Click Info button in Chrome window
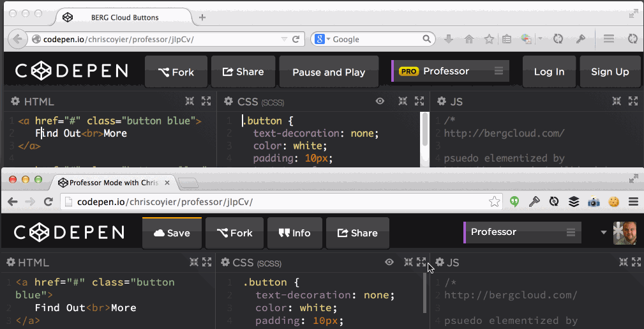This screenshot has width=644, height=329. click(295, 233)
